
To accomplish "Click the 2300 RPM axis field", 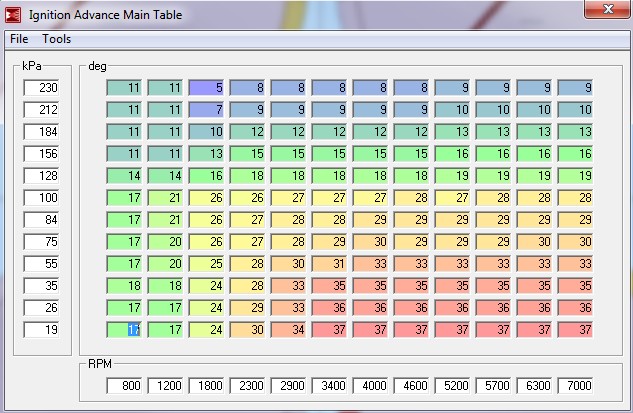I will [x=247, y=386].
